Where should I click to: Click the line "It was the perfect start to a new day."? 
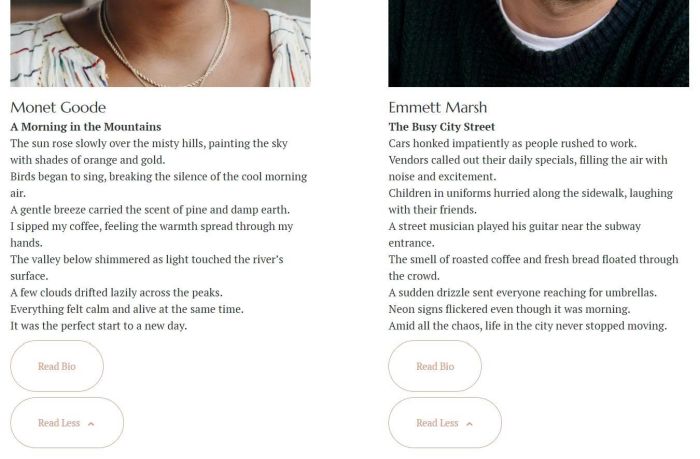(x=99, y=325)
